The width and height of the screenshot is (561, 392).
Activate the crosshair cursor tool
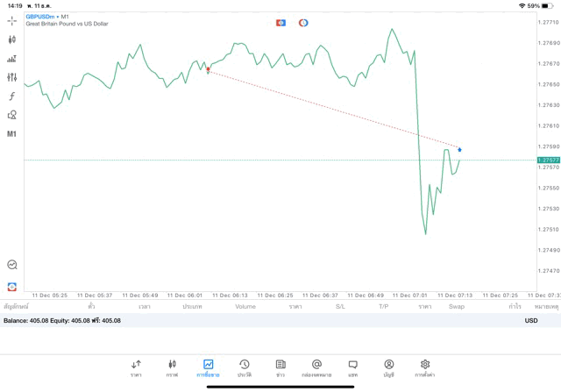tap(12, 20)
